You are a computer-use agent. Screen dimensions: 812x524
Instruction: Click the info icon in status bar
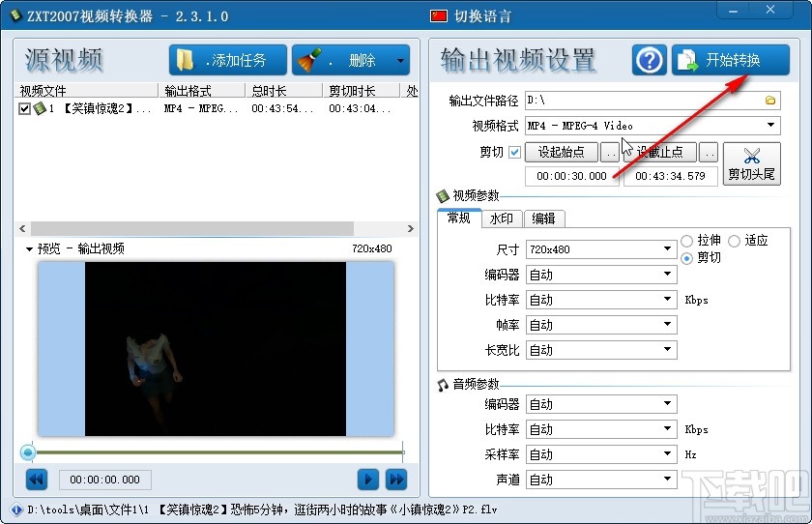(x=16, y=510)
